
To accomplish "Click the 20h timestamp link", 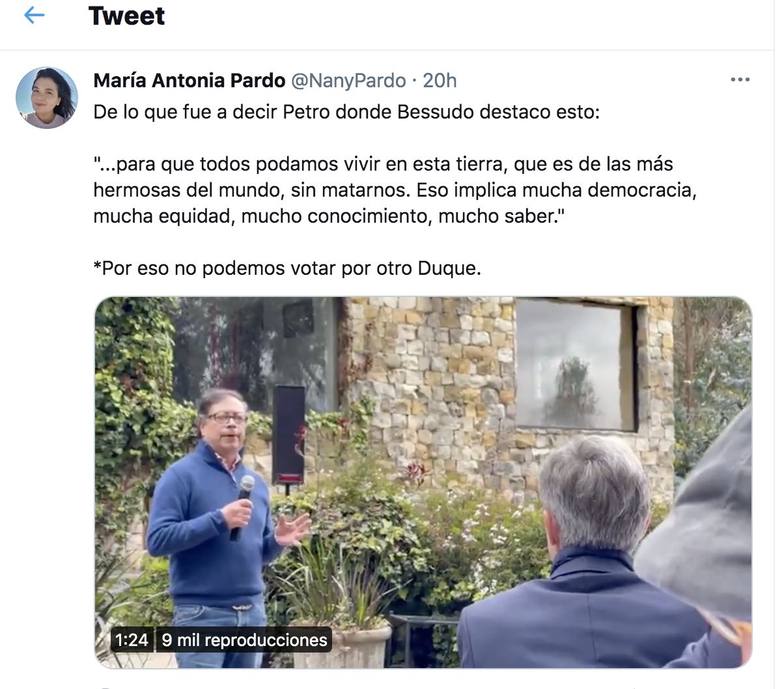I will click(x=440, y=80).
